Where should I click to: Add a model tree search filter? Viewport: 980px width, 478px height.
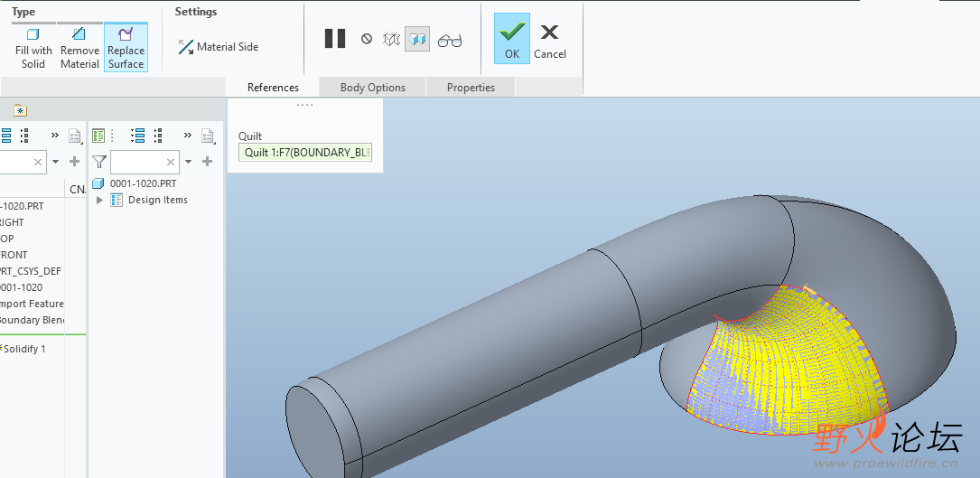click(74, 162)
